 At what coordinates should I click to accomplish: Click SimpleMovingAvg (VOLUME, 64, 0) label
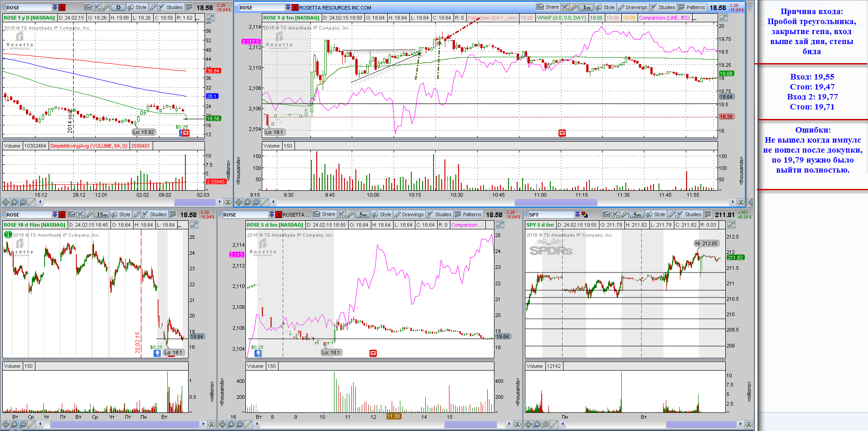point(89,146)
